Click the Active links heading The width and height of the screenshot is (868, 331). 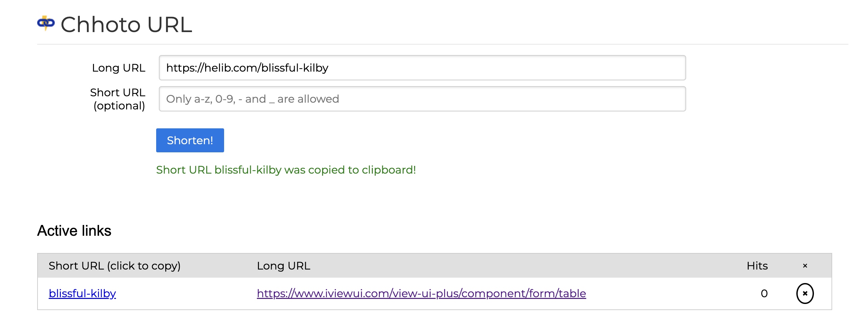pyautogui.click(x=74, y=231)
